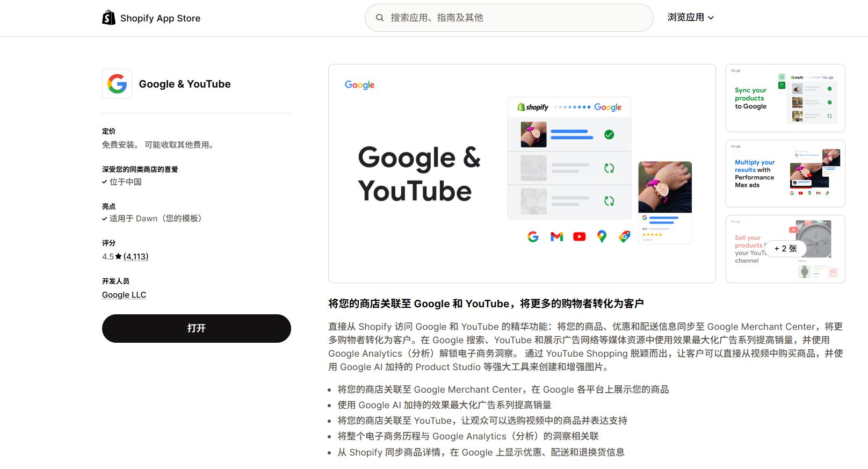
Task: Click the 适用于 Dawn（您的模板）text
Action: (155, 218)
